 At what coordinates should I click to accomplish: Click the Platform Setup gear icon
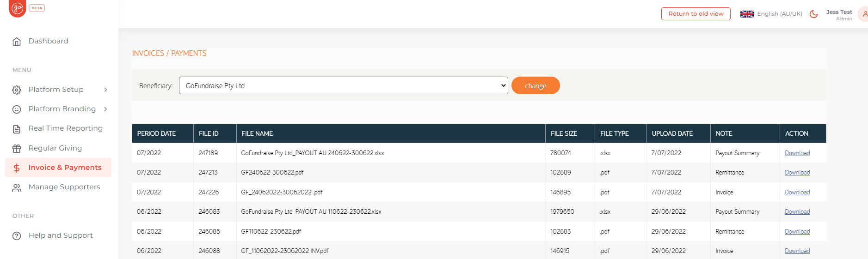click(x=17, y=90)
